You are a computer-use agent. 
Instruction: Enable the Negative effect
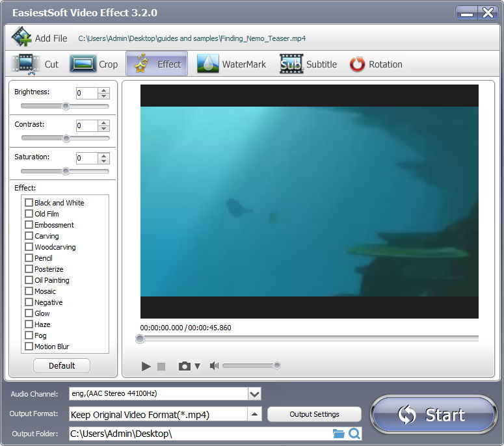(29, 302)
